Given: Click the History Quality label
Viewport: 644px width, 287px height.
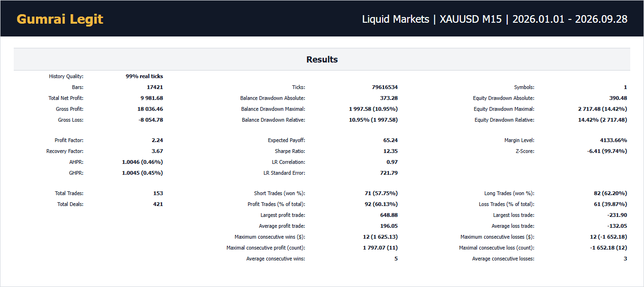Looking at the screenshot, I should click(66, 76).
